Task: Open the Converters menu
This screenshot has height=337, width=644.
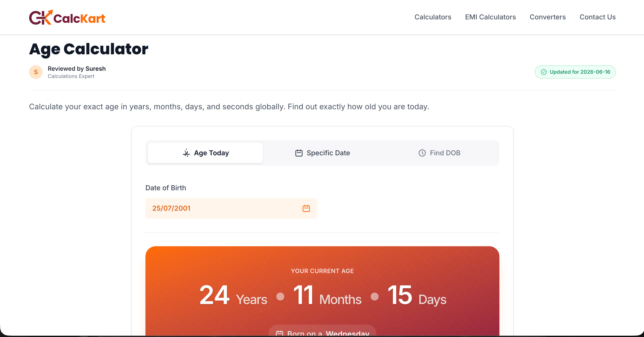Action: coord(547,17)
